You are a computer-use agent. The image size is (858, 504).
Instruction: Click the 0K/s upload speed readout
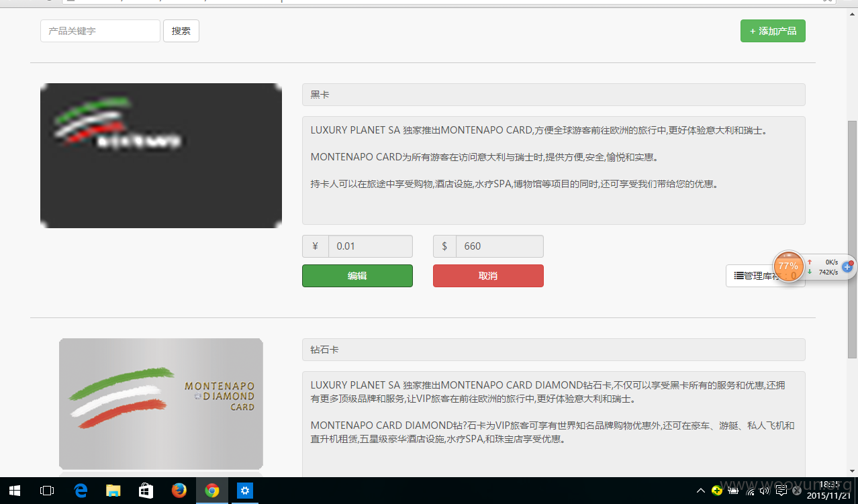coord(831,262)
